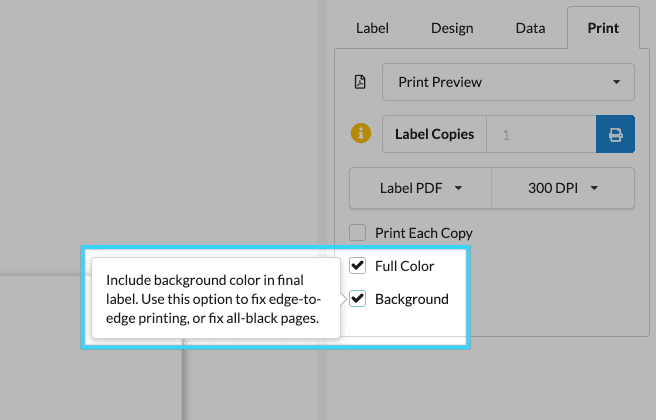This screenshot has height=420, width=656.
Task: Select the Print tab
Action: click(x=603, y=28)
